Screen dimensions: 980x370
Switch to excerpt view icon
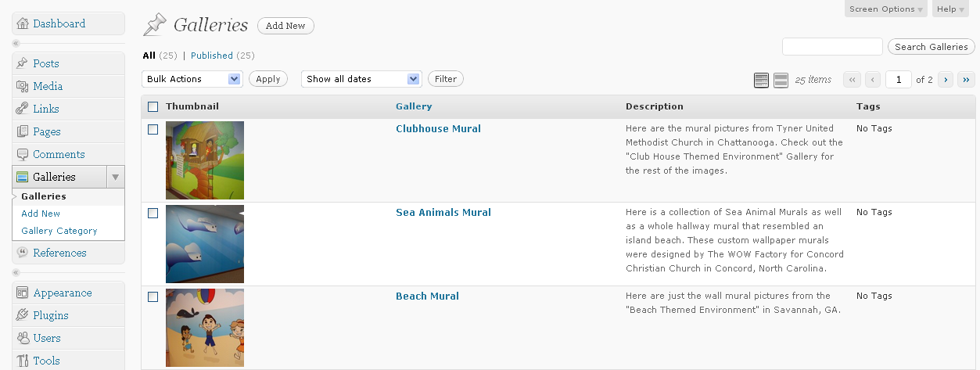781,80
